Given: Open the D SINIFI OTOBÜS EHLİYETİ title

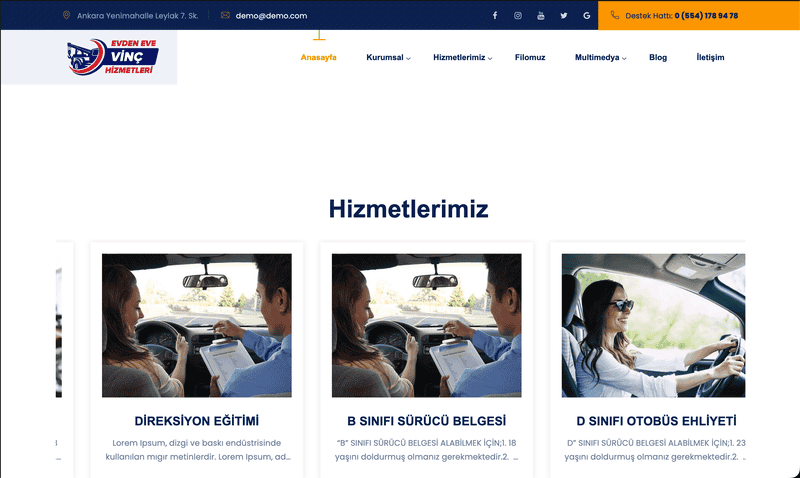Looking at the screenshot, I should (656, 421).
